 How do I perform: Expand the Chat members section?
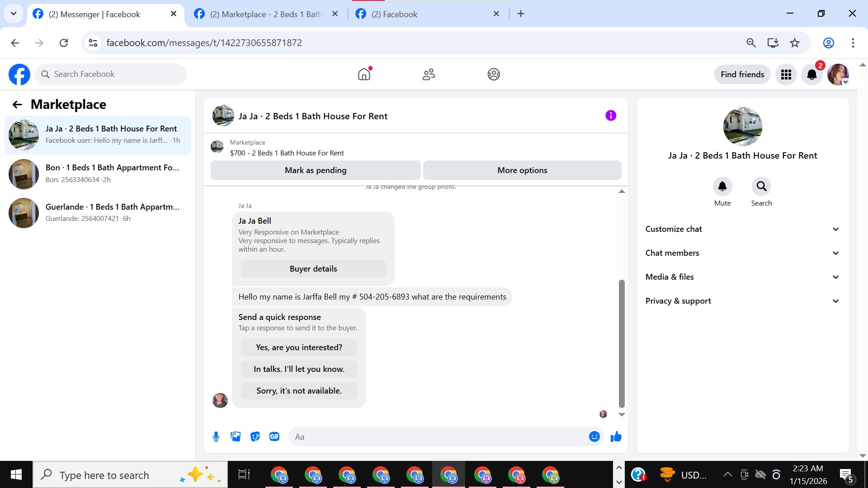(x=742, y=253)
